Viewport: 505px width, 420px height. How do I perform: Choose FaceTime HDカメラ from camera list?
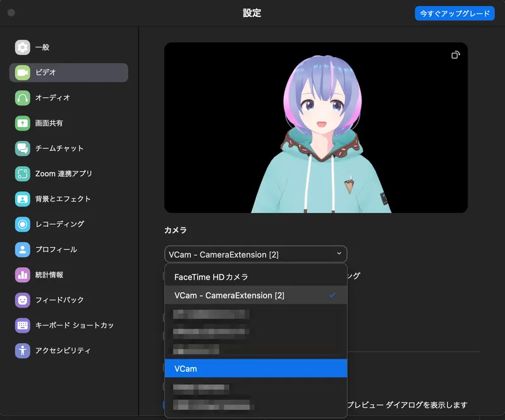click(256, 277)
